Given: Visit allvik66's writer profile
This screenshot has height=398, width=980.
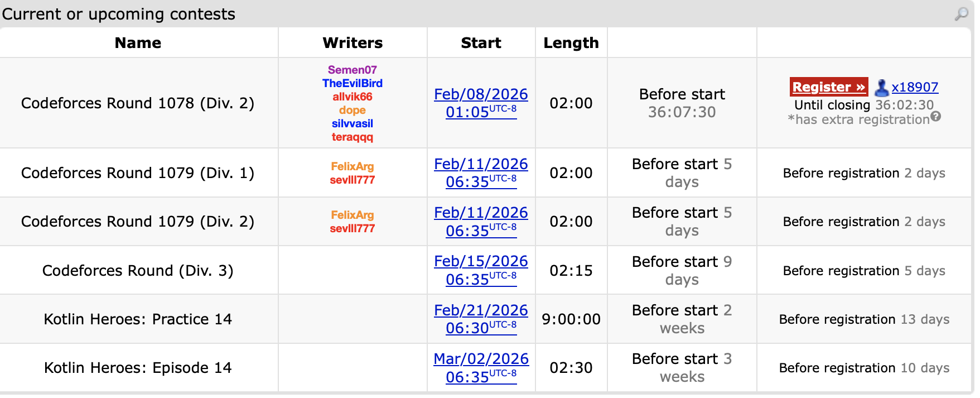Looking at the screenshot, I should tap(352, 97).
